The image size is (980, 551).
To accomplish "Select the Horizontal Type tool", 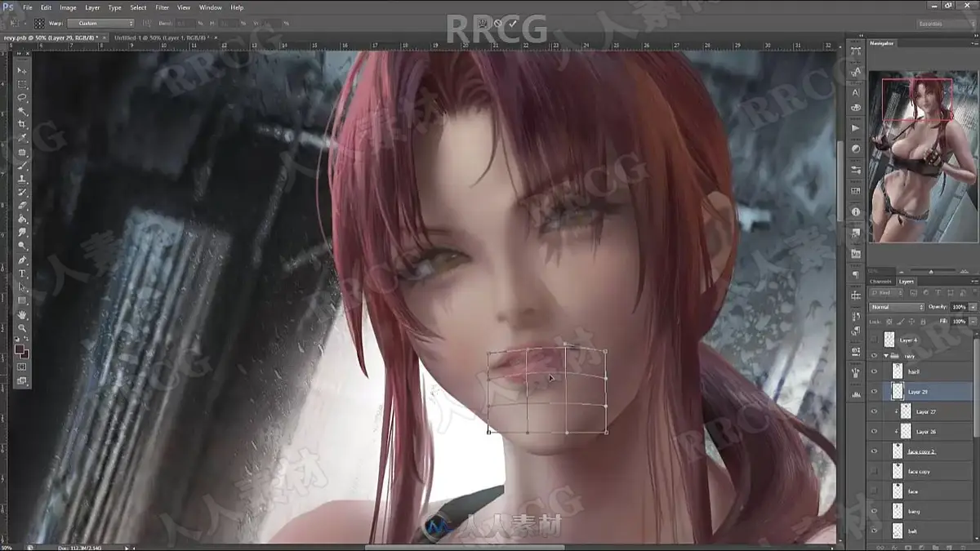I will point(22,273).
